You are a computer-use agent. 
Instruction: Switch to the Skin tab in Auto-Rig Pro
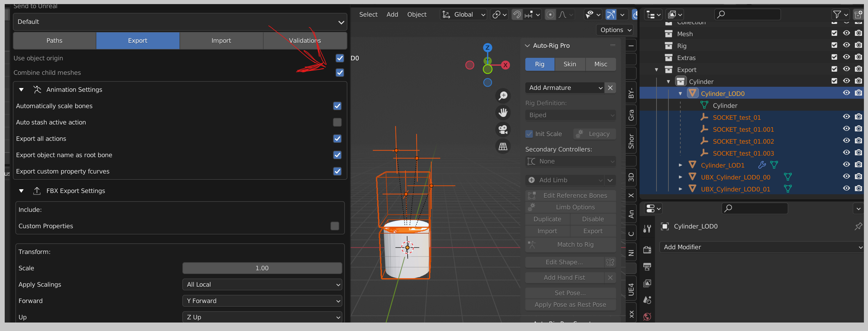pos(570,64)
